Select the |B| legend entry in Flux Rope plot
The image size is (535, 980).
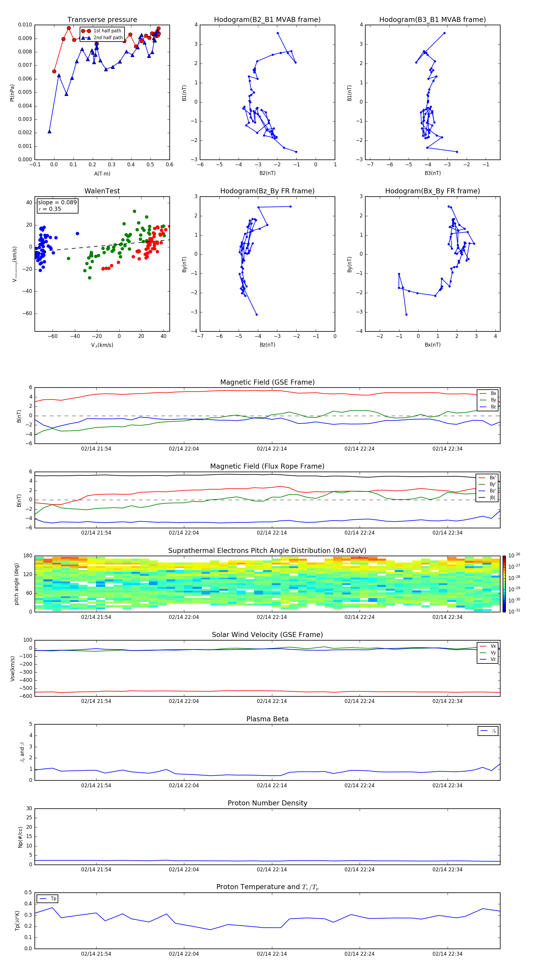click(x=487, y=498)
